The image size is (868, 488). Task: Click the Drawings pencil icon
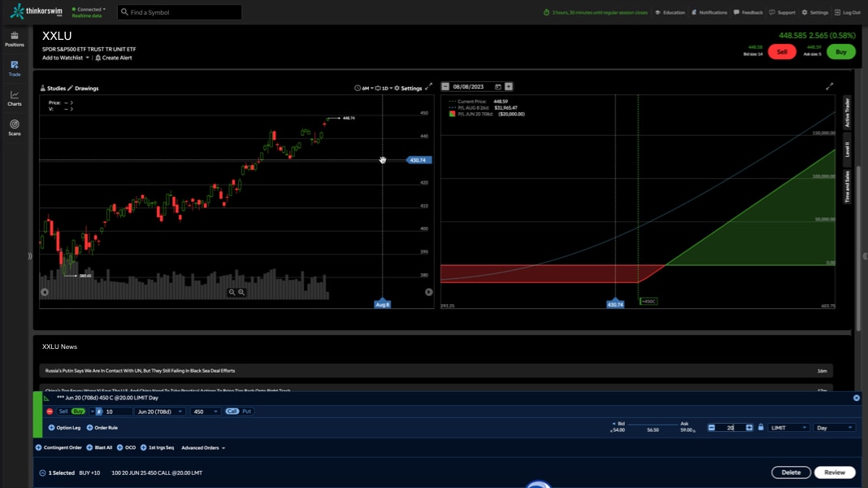click(72, 88)
